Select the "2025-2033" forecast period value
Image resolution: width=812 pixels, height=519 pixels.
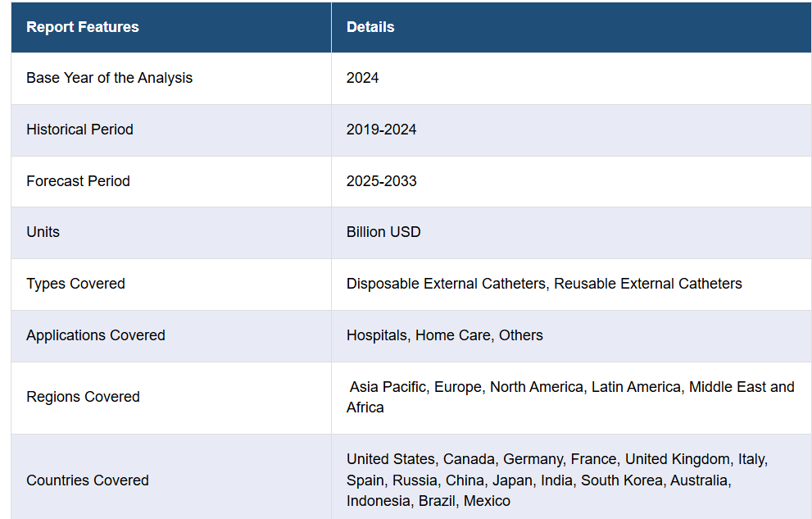pos(381,181)
